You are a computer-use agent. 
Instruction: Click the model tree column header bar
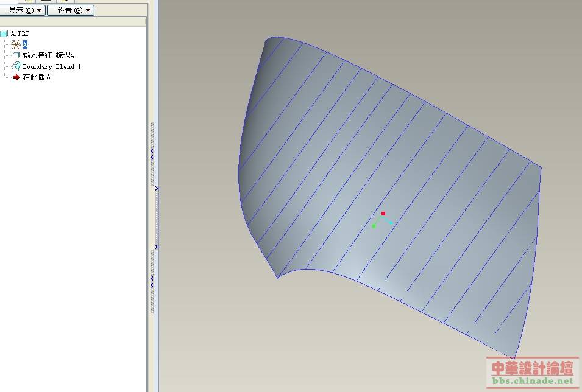[x=73, y=22]
